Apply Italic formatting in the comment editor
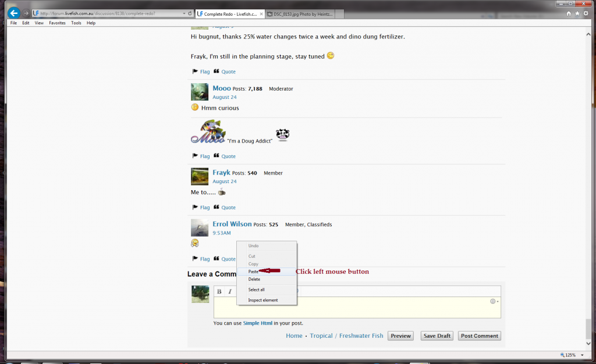This screenshot has width=596, height=364. pos(230,291)
